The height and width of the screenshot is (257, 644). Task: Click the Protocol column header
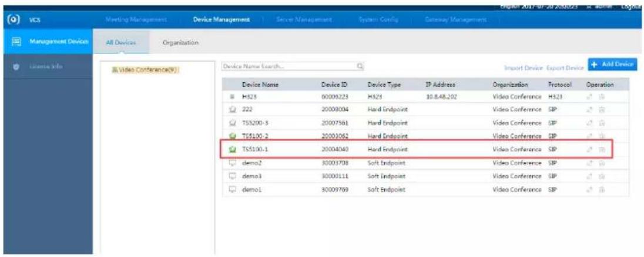tap(560, 85)
